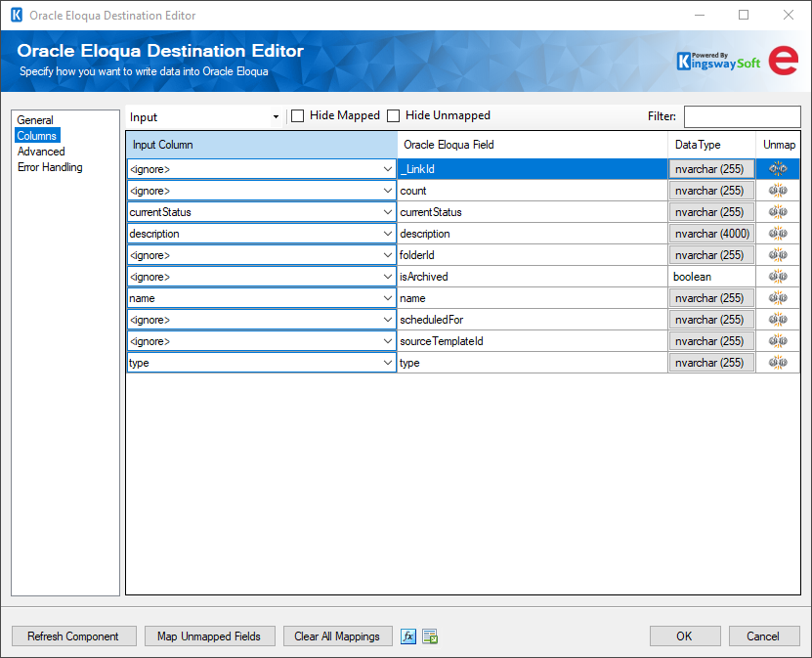This screenshot has height=658, width=812.
Task: Sort by the Input Column header
Action: (262, 145)
